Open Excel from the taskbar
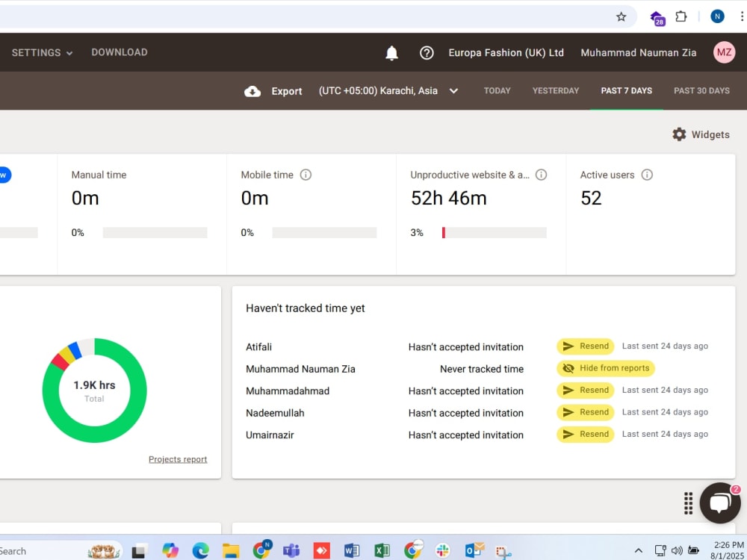This screenshot has height=560, width=747. pos(382,551)
